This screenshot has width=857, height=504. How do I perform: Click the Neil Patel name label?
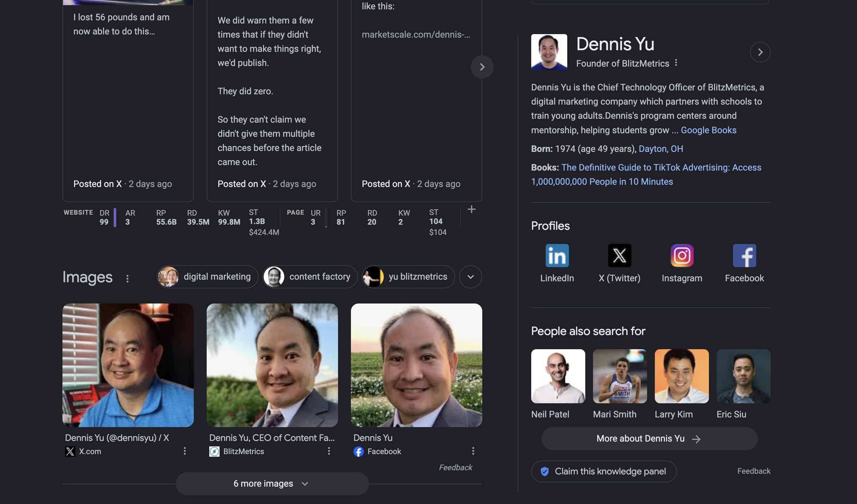(x=550, y=414)
